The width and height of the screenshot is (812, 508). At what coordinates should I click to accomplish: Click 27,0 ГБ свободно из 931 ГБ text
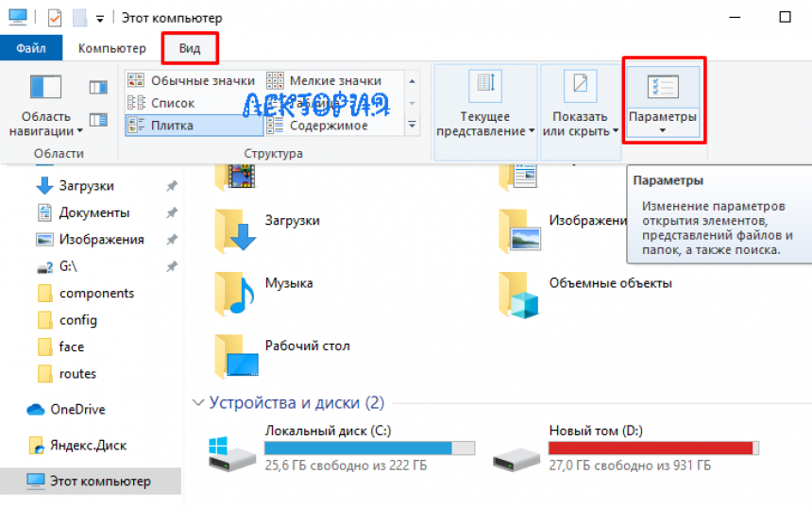[x=630, y=466]
